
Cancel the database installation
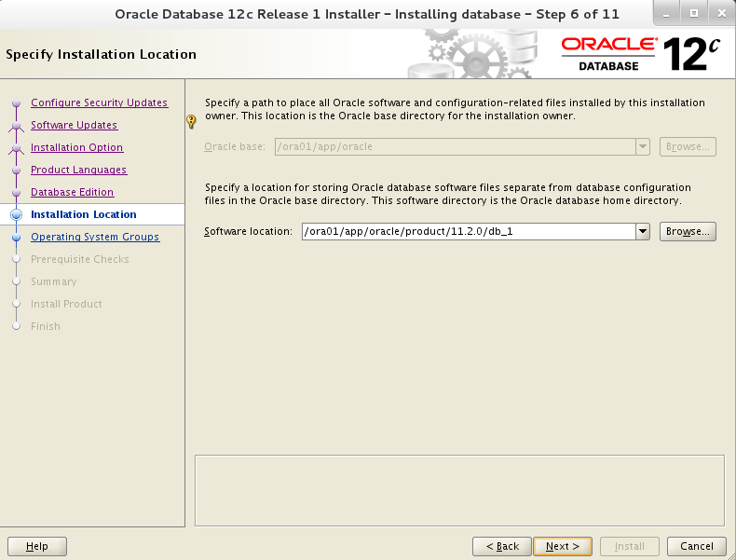[696, 546]
